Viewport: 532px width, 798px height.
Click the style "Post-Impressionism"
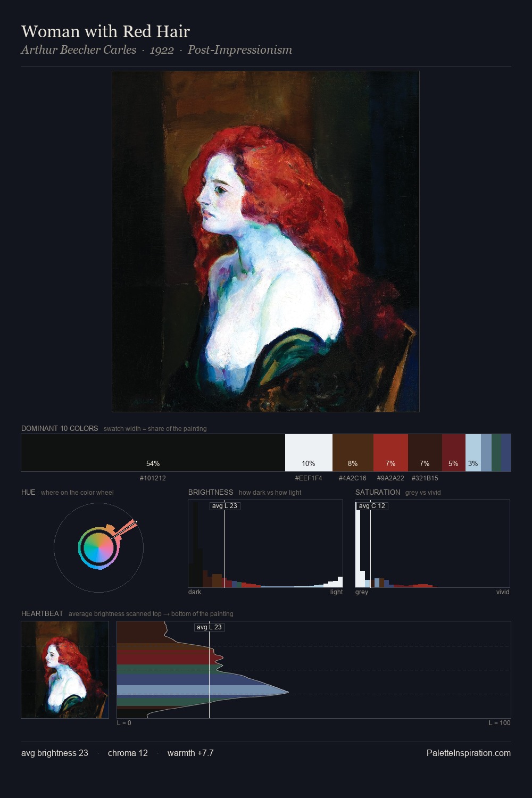pos(240,50)
